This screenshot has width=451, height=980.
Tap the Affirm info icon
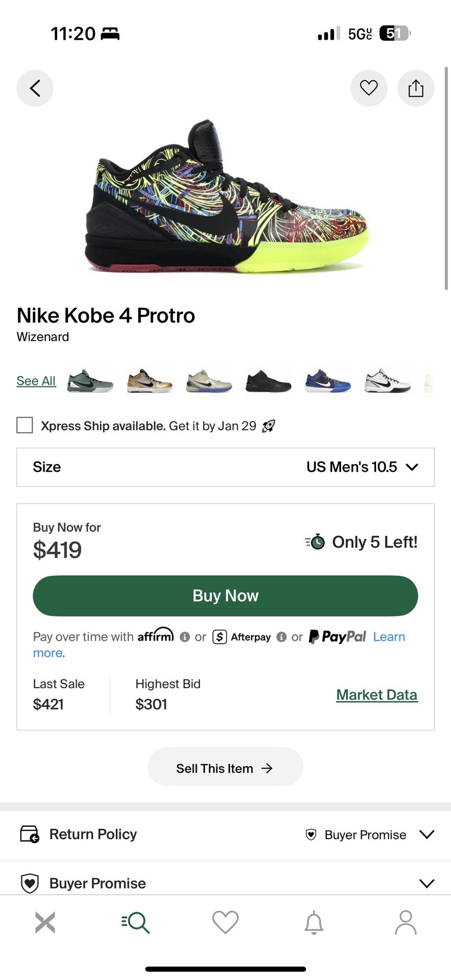point(185,637)
